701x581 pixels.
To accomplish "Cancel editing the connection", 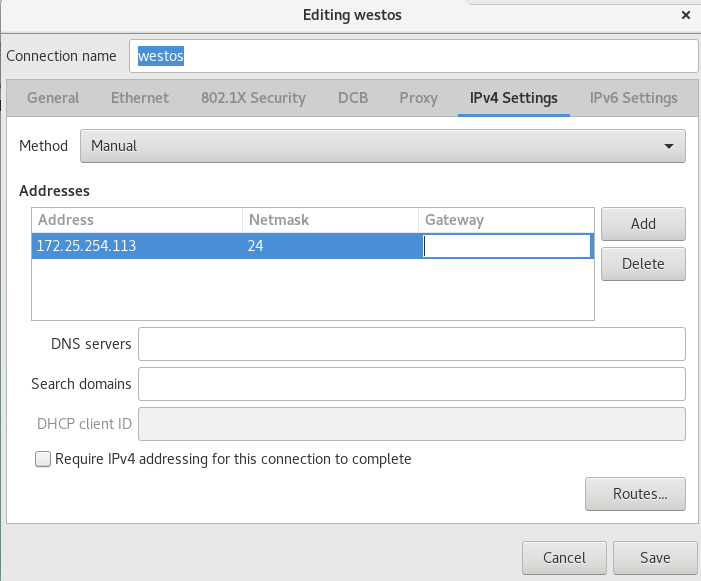I will (x=564, y=557).
